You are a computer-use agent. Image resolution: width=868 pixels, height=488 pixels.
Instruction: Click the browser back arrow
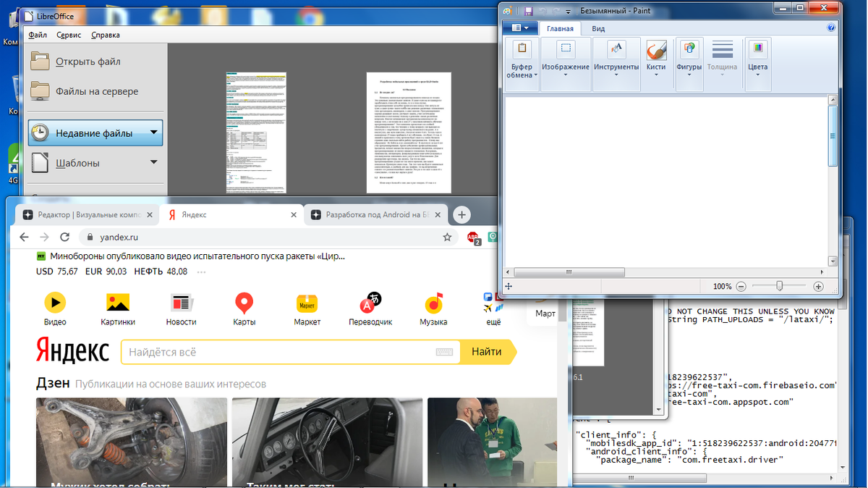click(x=24, y=237)
